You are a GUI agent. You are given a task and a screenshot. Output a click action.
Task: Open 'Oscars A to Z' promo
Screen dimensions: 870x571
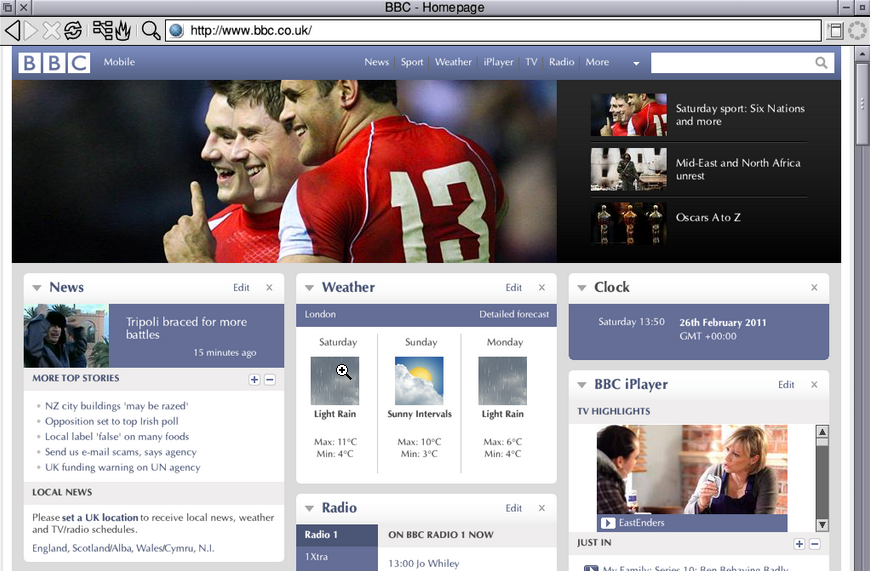(708, 218)
